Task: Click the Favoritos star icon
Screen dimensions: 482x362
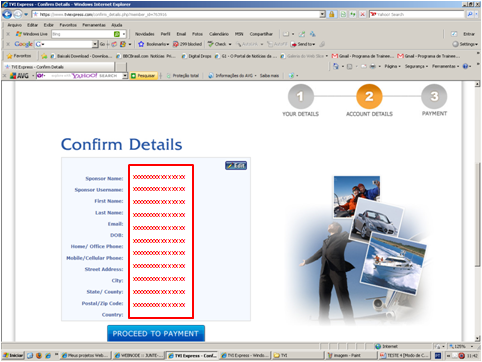Action: coord(10,56)
